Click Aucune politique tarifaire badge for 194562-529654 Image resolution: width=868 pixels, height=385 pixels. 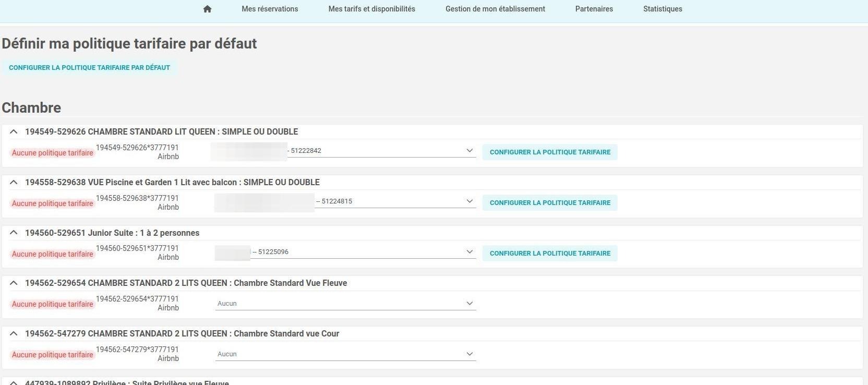53,304
